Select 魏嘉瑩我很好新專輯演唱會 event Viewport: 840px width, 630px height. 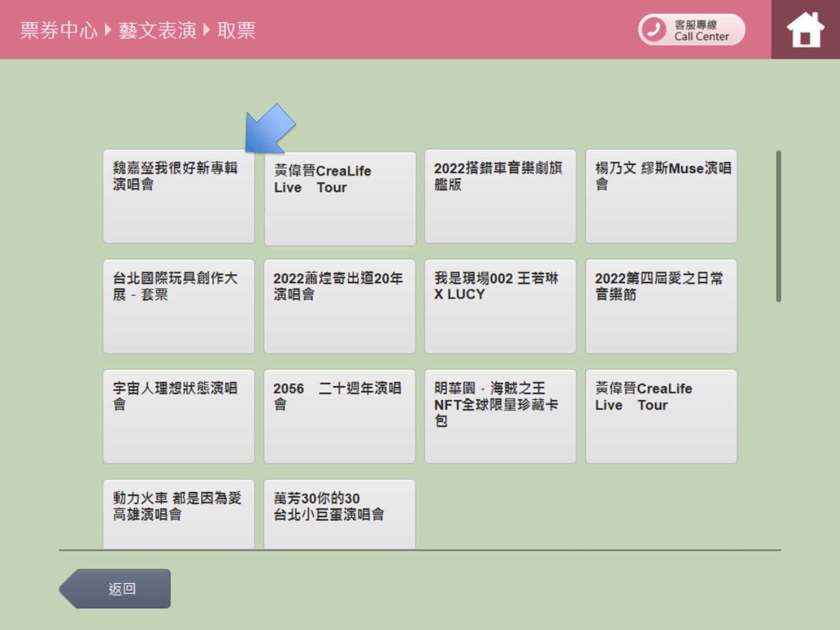[178, 196]
